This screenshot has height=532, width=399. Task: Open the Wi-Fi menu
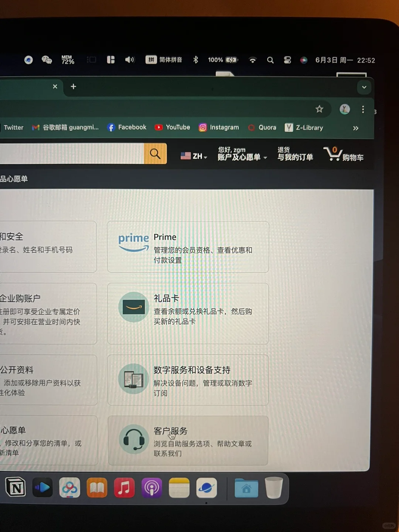253,60
